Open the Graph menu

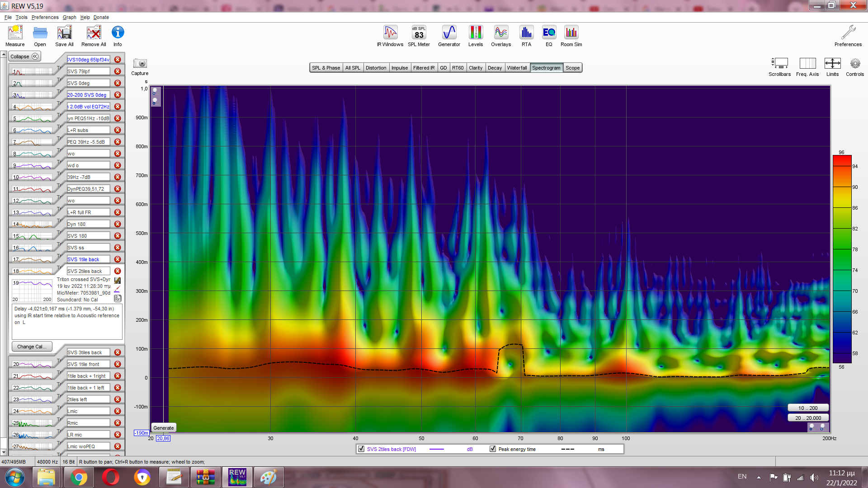(x=69, y=17)
